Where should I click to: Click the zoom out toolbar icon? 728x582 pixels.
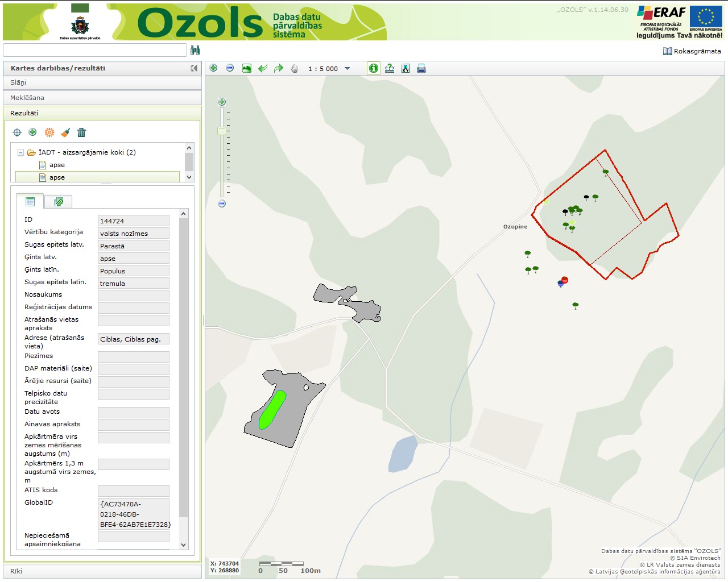[x=230, y=68]
